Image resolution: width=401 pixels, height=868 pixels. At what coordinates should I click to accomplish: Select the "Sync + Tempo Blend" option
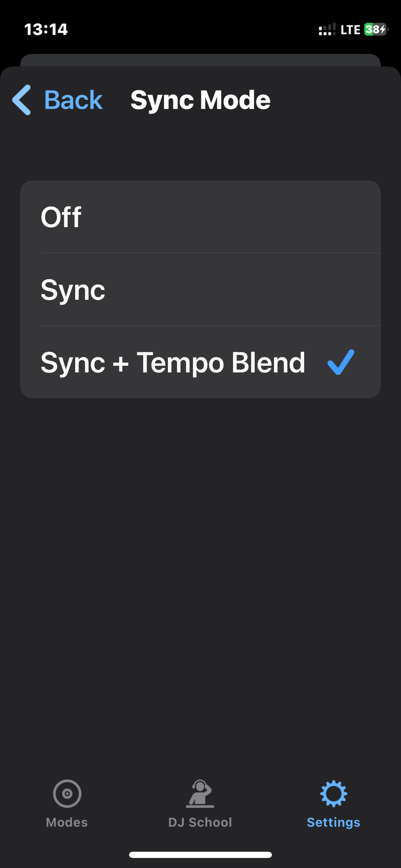pos(173,362)
